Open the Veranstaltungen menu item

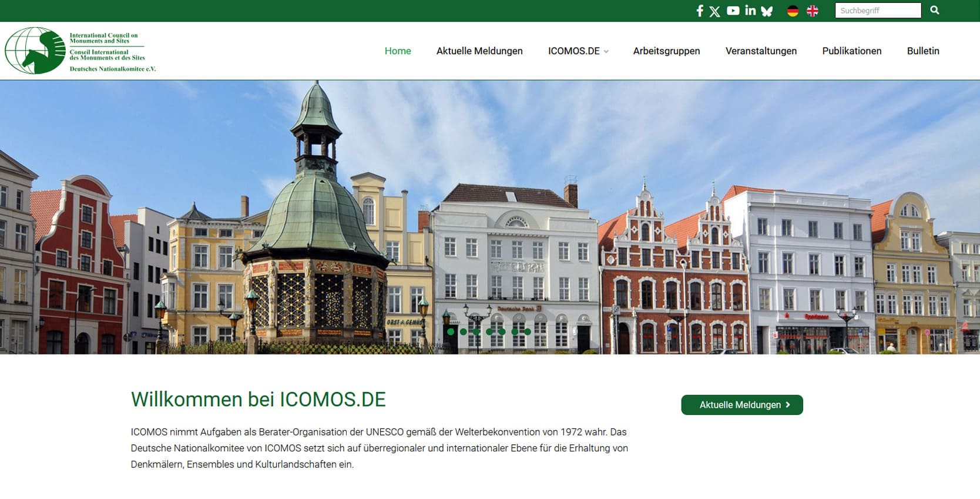click(x=761, y=51)
